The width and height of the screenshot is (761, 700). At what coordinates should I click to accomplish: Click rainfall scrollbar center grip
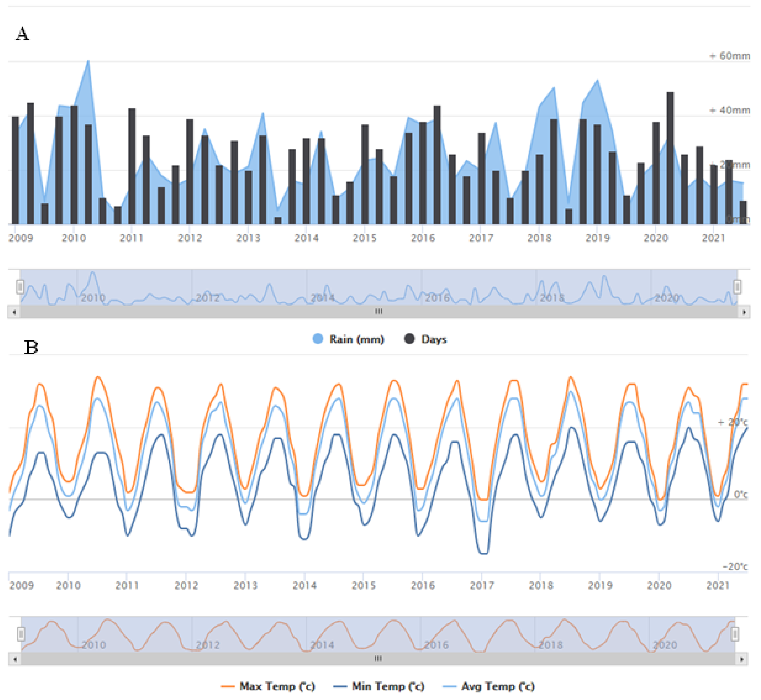[x=379, y=312]
